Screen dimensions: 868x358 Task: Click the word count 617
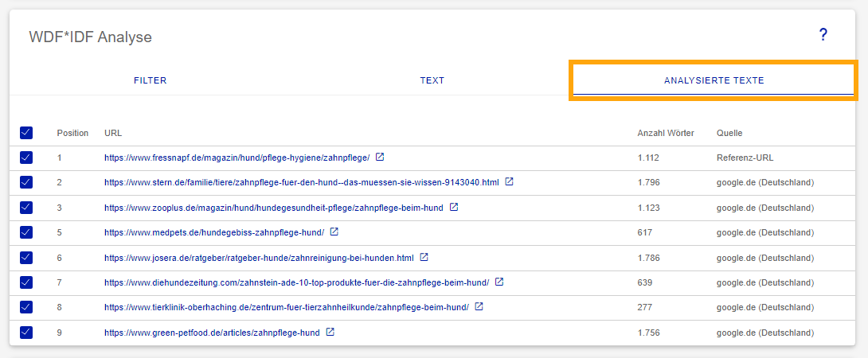pos(645,233)
